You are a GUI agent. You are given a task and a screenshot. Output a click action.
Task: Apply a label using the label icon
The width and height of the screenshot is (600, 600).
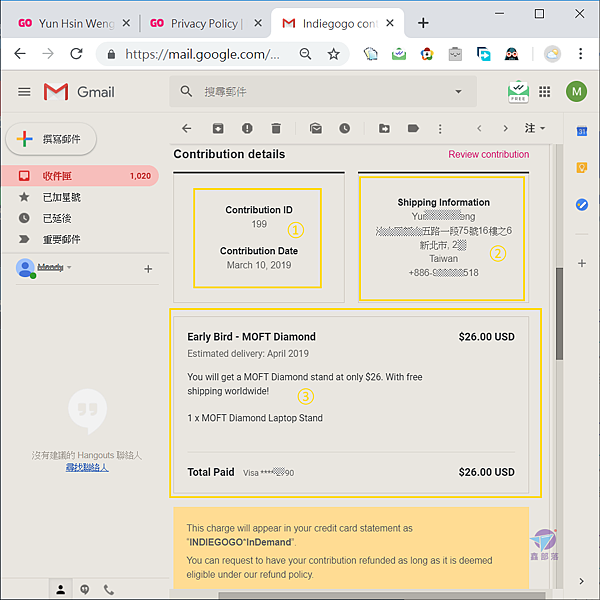tap(413, 129)
